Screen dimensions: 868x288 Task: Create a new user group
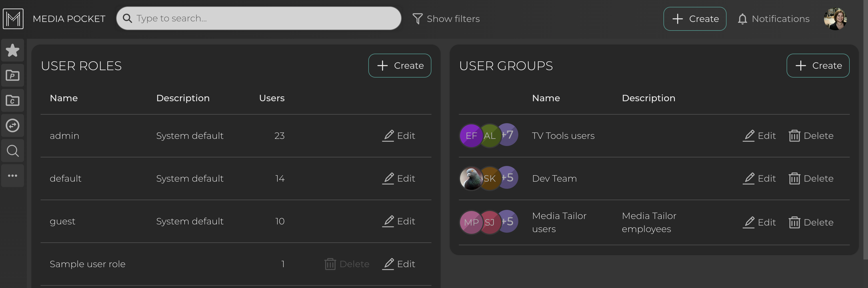pyautogui.click(x=818, y=65)
